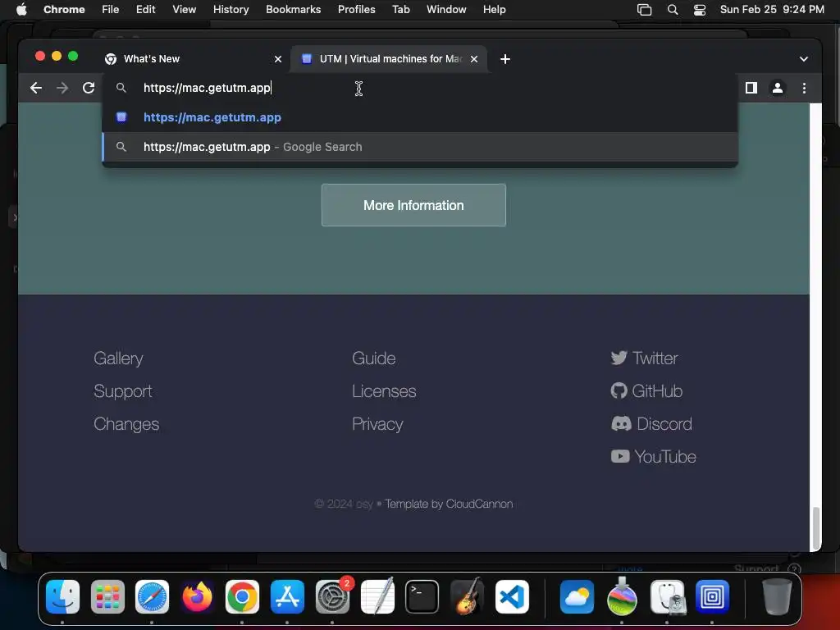Screen dimensions: 840x630
Task: Launch Safari from the Dock
Action: 152,596
